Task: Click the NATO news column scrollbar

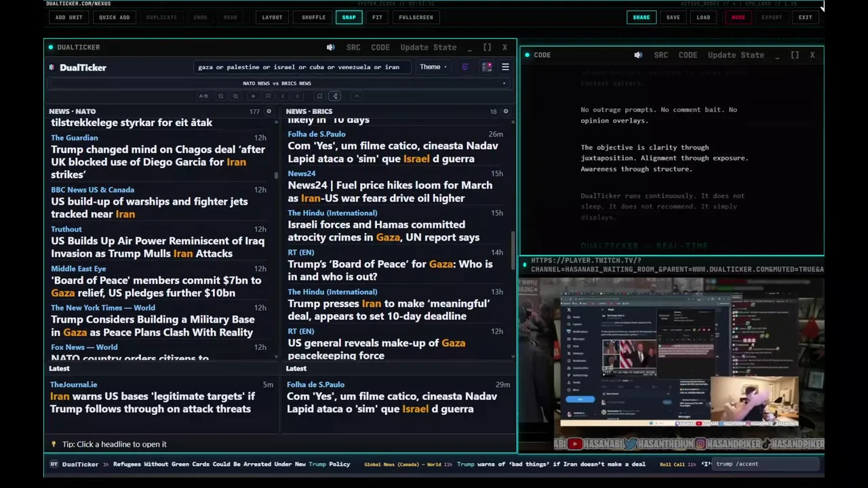Action: (x=276, y=176)
